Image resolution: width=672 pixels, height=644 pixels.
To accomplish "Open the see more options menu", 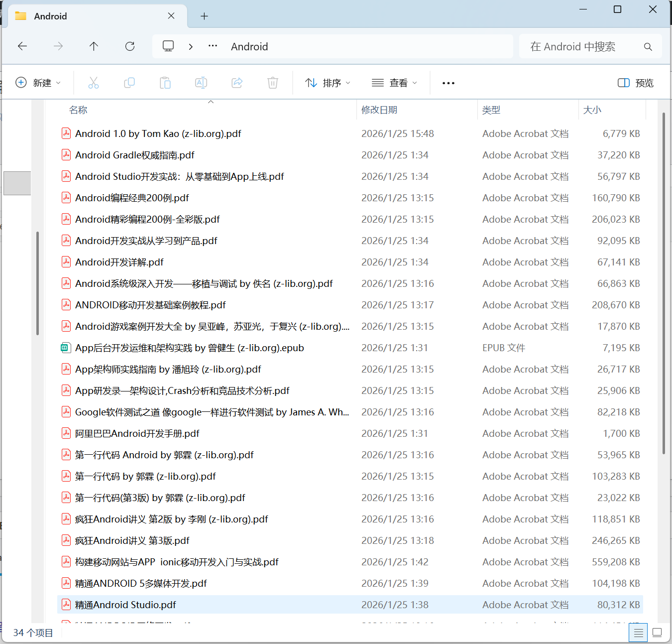I will pos(448,83).
